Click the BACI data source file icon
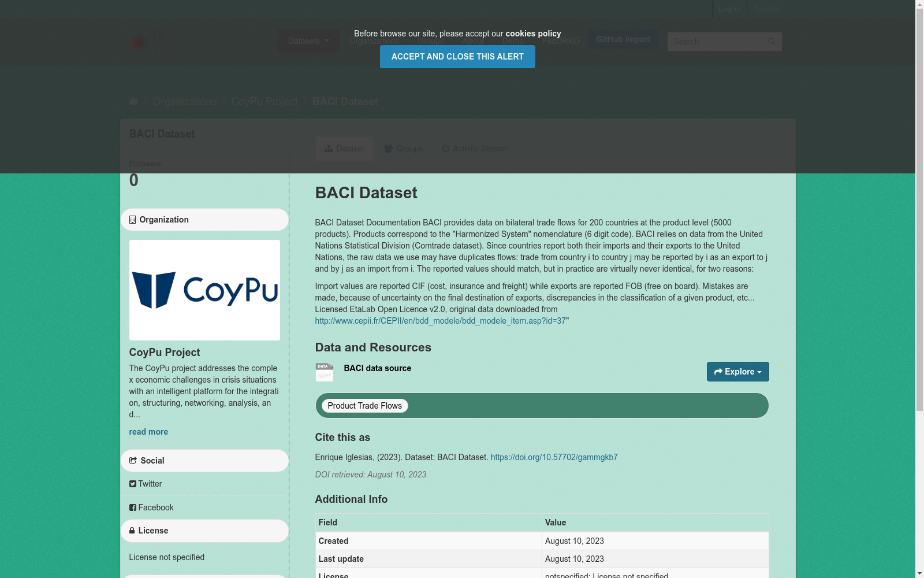The image size is (924, 578). (325, 372)
